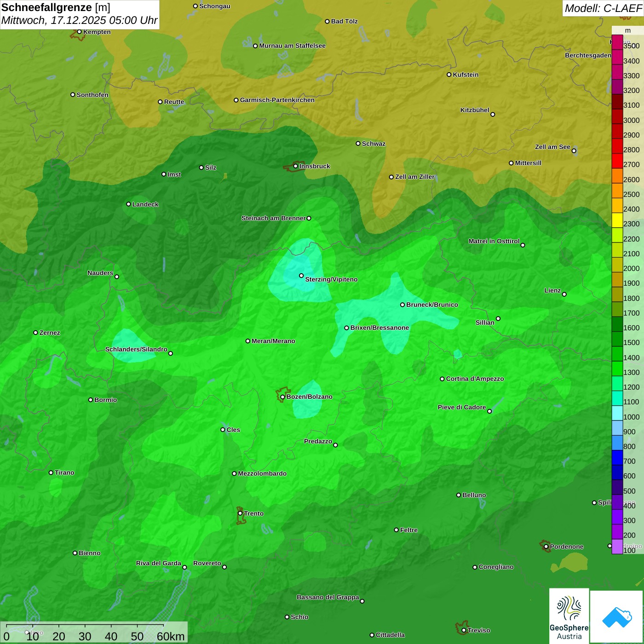Screen dimensions: 644x644
Task: Click the 'Schio' label
Action: (x=299, y=617)
